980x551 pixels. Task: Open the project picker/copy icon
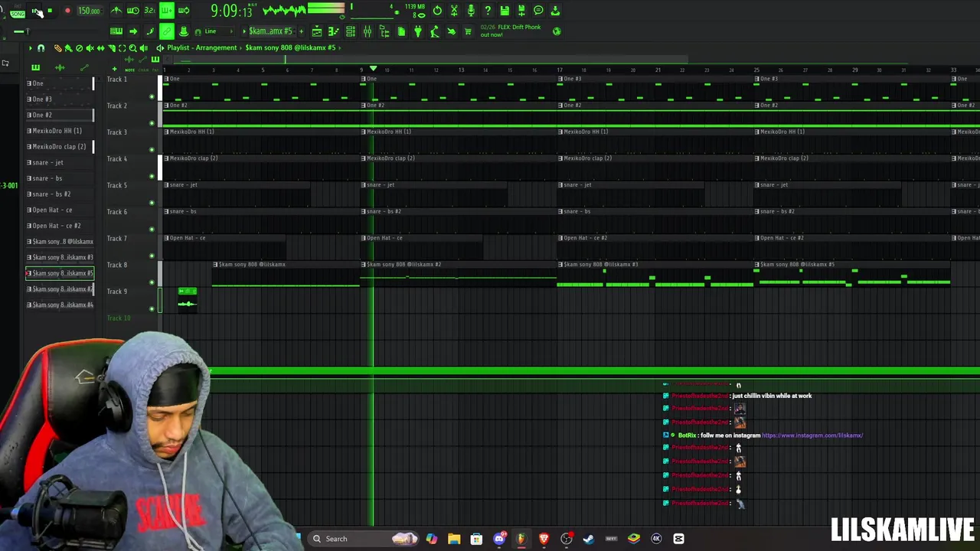pyautogui.click(x=401, y=31)
